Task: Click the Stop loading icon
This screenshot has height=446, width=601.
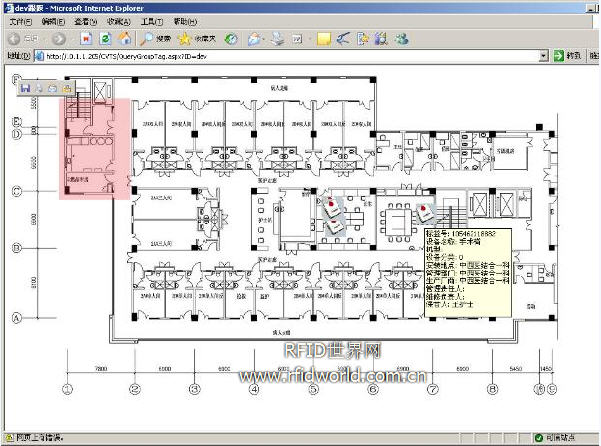Action: pos(85,39)
